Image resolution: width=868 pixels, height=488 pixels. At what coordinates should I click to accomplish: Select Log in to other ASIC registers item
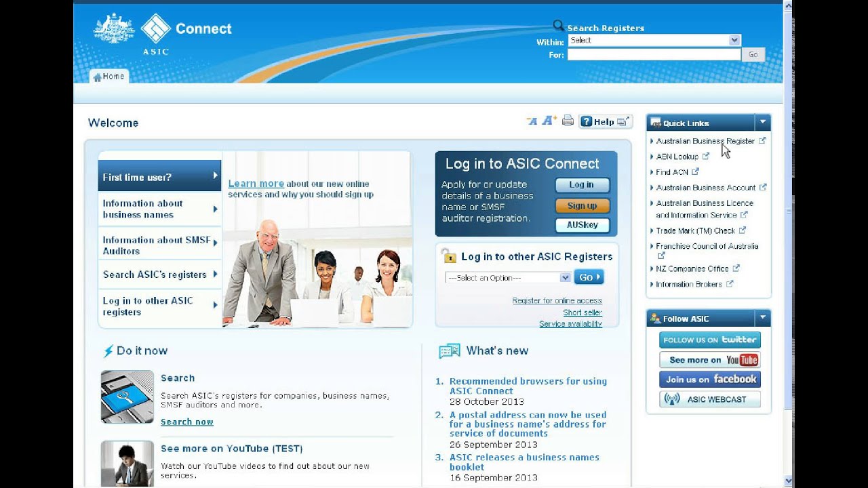point(159,306)
